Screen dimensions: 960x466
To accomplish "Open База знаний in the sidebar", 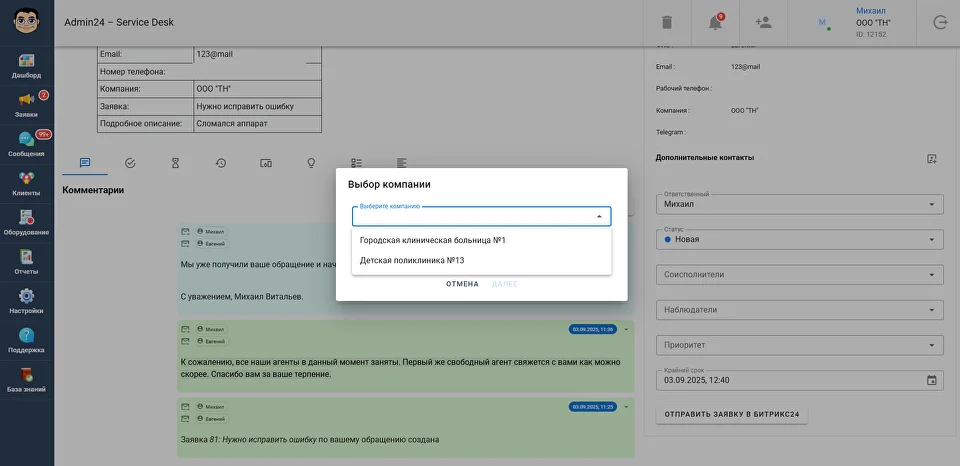I will (27, 379).
